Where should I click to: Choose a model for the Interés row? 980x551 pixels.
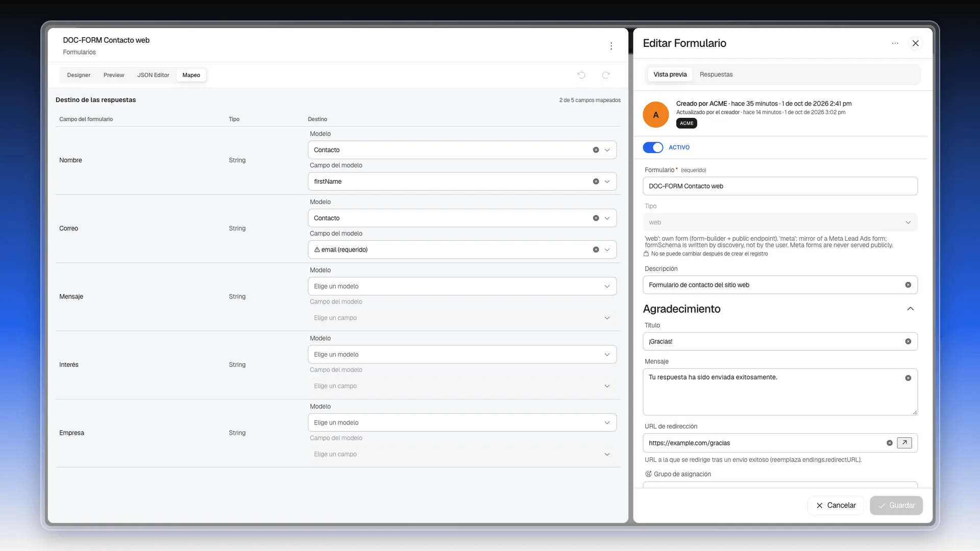point(462,355)
